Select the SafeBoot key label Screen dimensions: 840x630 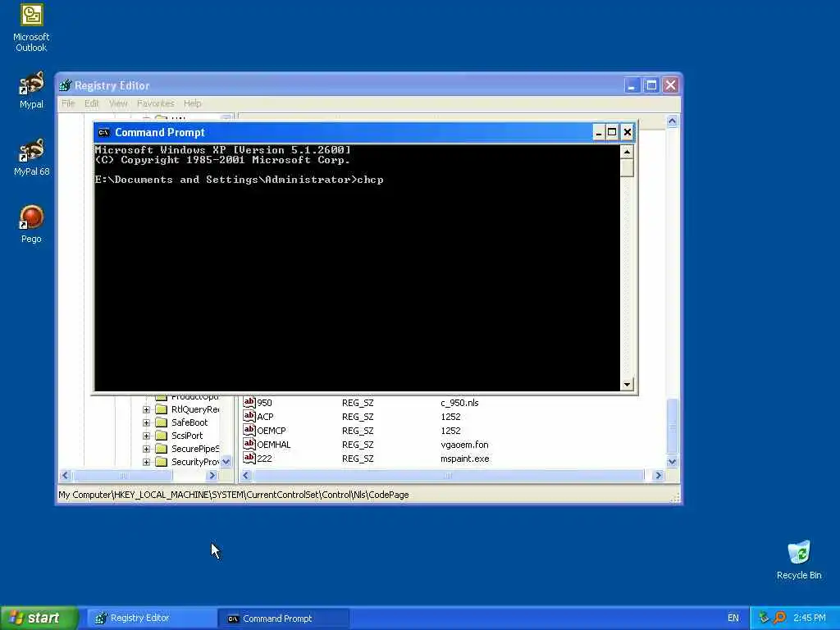pos(189,422)
